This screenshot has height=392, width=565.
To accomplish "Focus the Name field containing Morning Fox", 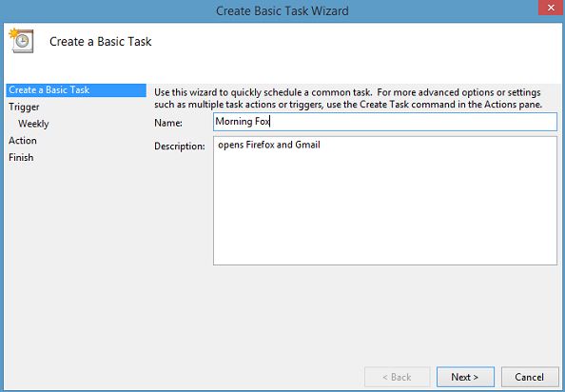I will (385, 122).
